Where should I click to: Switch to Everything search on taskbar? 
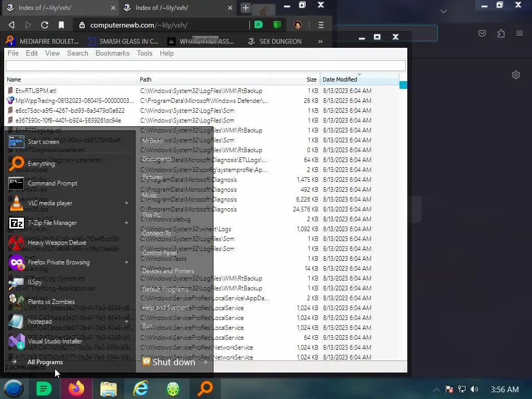pos(205,389)
